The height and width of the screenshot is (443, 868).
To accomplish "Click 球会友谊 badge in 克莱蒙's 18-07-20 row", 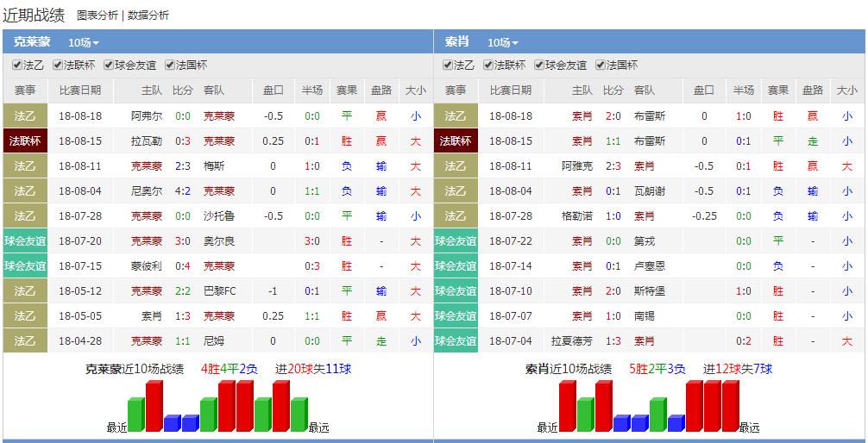I will pyautogui.click(x=25, y=241).
